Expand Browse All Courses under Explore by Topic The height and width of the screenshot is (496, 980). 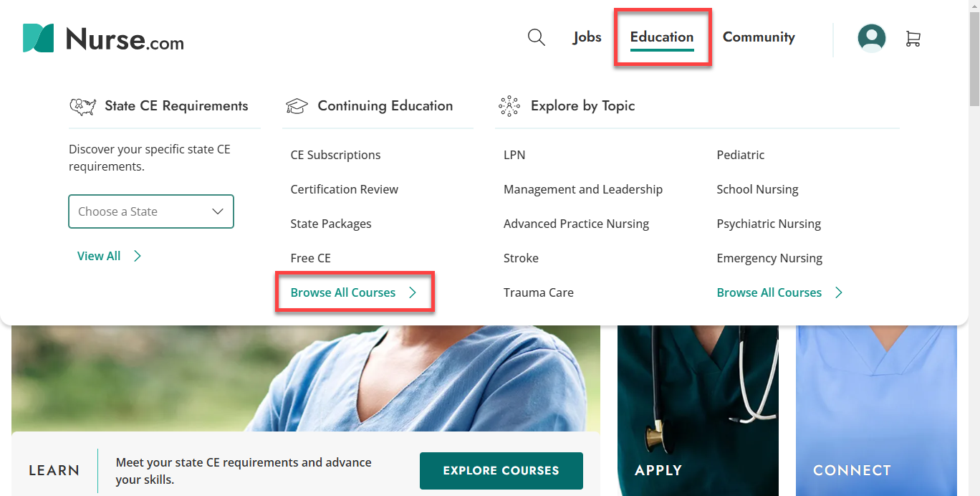tap(769, 292)
